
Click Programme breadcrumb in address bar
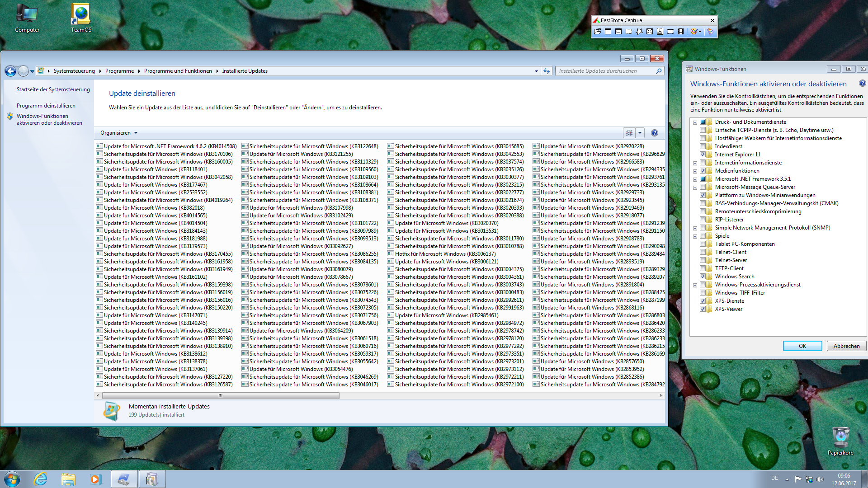tap(119, 71)
